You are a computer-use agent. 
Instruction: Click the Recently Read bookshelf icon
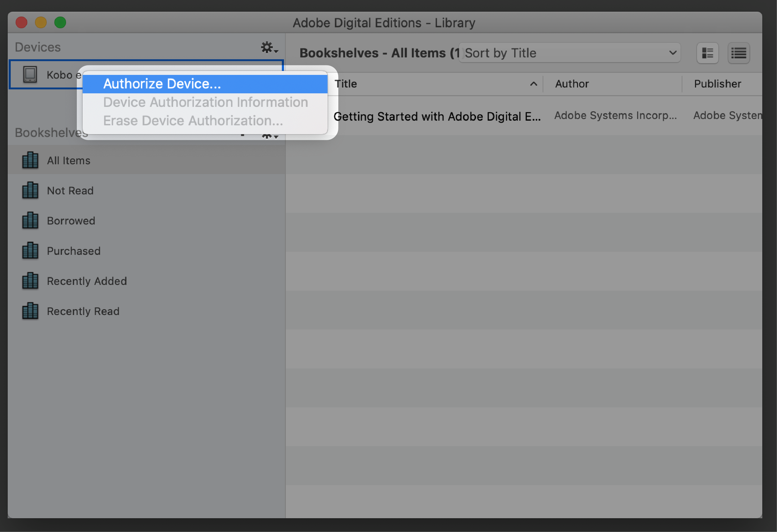coord(31,311)
